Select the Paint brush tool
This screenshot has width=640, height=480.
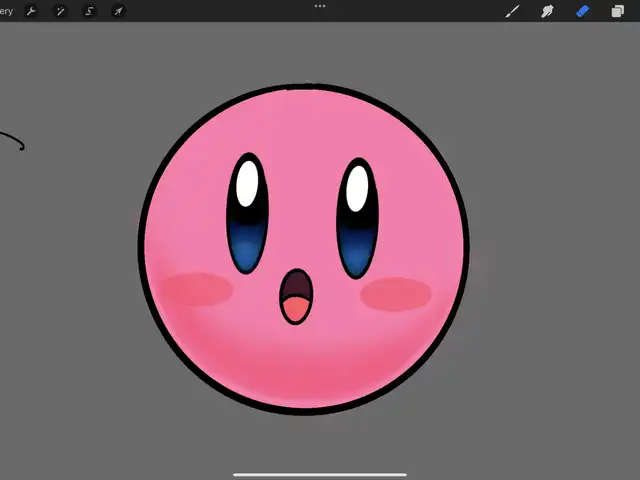tap(512, 11)
